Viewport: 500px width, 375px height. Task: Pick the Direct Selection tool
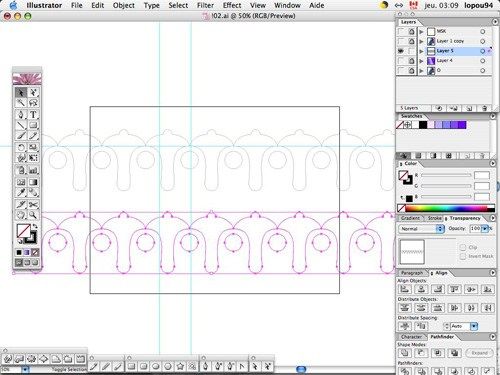33,92
